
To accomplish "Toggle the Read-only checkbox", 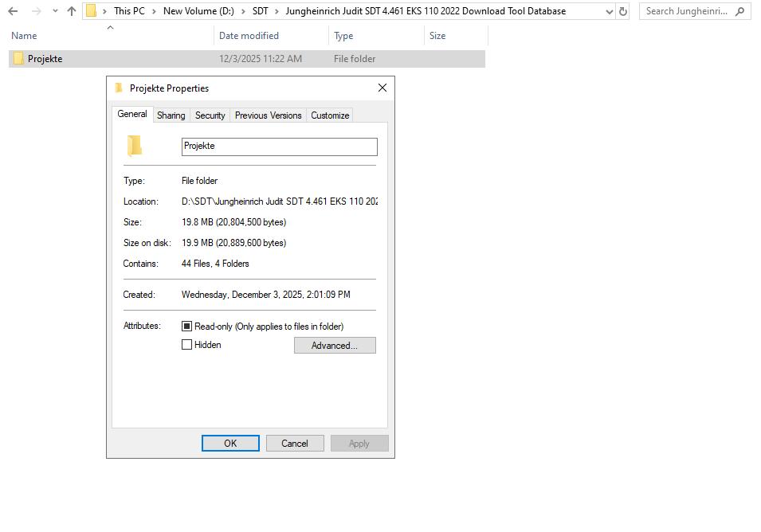I will (x=186, y=327).
